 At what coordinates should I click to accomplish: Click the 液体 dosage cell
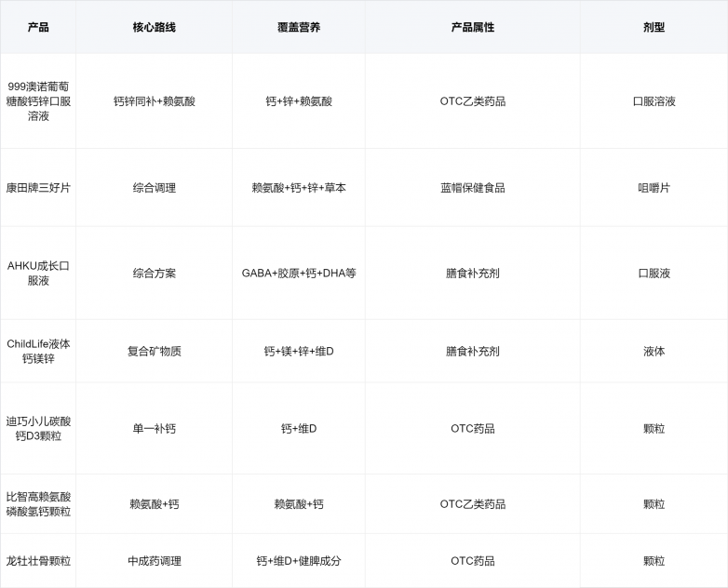[654, 351]
